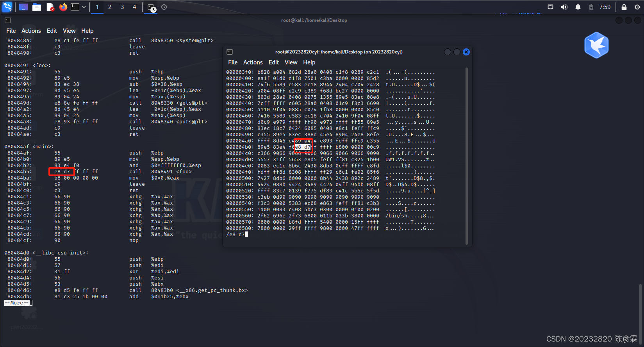Viewport: 644px width, 347px height.
Task: Open Actions menu in 20232820cyl terminal
Action: coord(253,62)
